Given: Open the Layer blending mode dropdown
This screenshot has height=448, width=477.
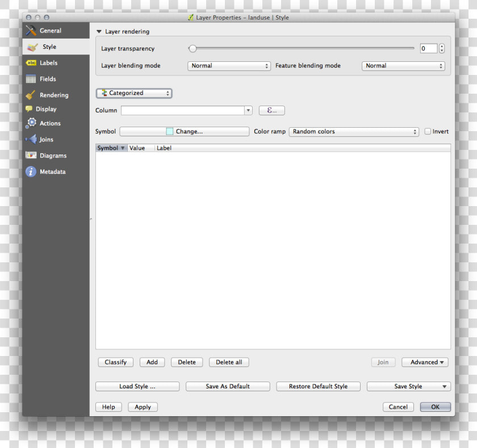Looking at the screenshot, I should tap(229, 66).
